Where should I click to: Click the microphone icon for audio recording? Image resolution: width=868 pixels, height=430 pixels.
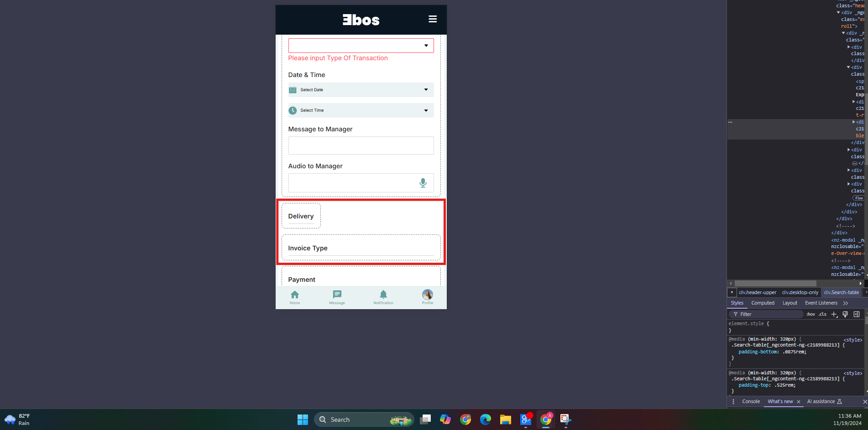[x=423, y=183]
